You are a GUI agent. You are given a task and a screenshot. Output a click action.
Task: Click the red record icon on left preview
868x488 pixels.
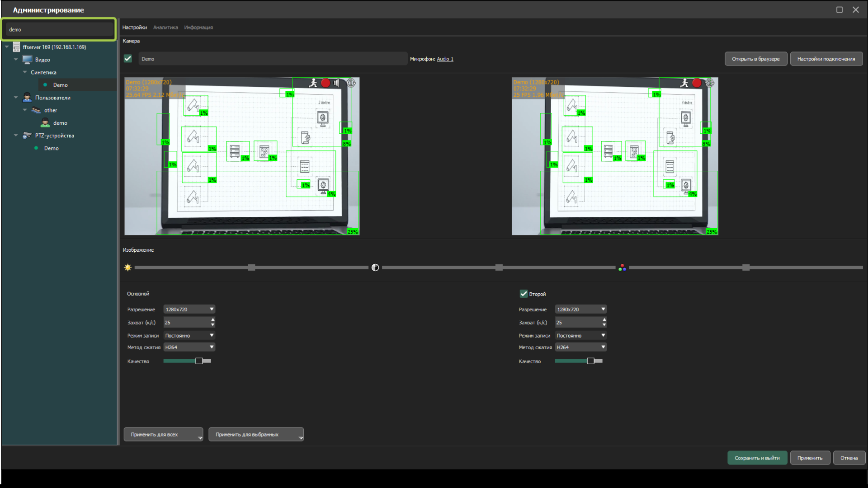[325, 83]
